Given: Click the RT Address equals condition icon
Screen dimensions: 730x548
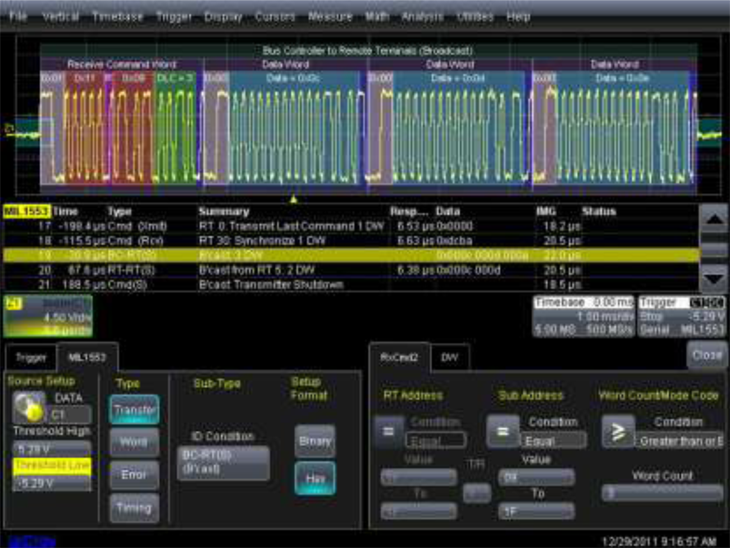Looking at the screenshot, I should pos(389,431).
